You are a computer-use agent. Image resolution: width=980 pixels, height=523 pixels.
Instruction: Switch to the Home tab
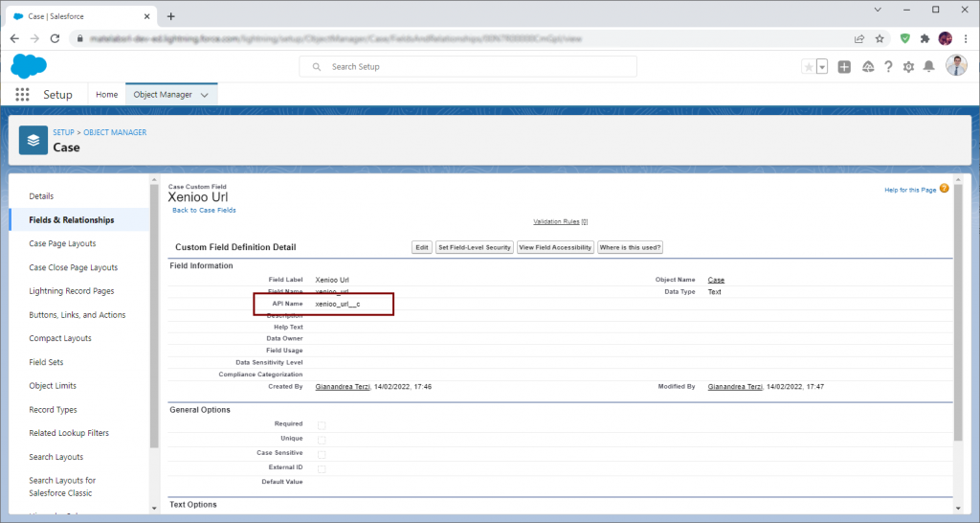pyautogui.click(x=107, y=95)
